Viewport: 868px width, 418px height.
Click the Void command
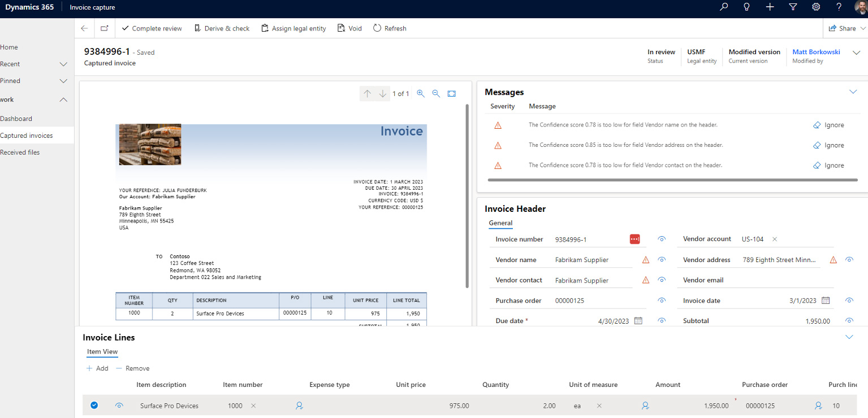349,28
